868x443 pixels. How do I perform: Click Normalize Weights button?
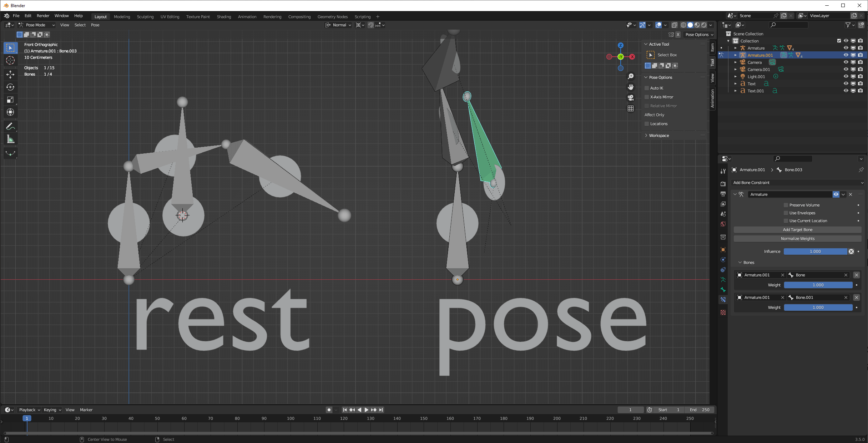coord(797,239)
